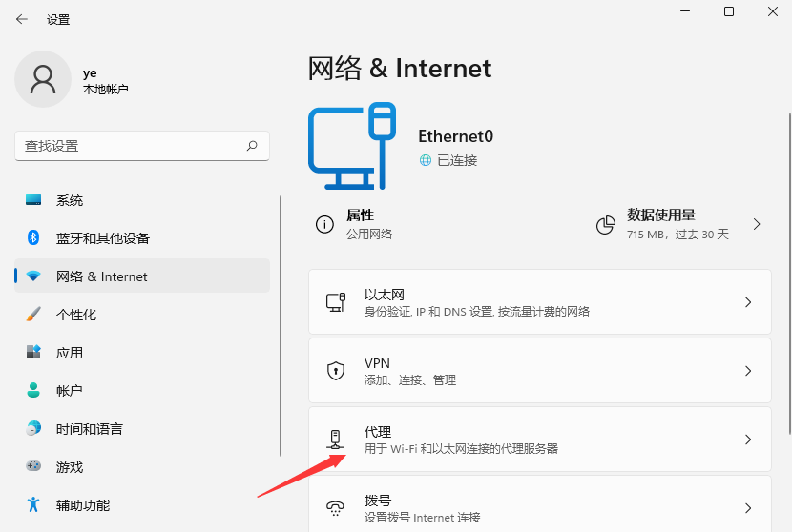Click the search magnifier icon
This screenshot has width=792, height=532.
point(252,146)
